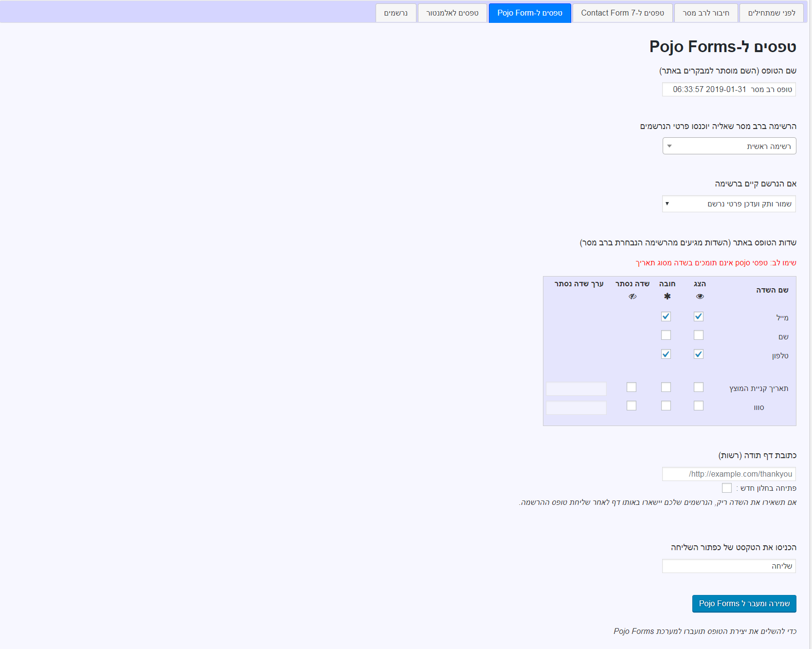
Task: Click the asterisk icon under חובה column
Action: point(667,297)
